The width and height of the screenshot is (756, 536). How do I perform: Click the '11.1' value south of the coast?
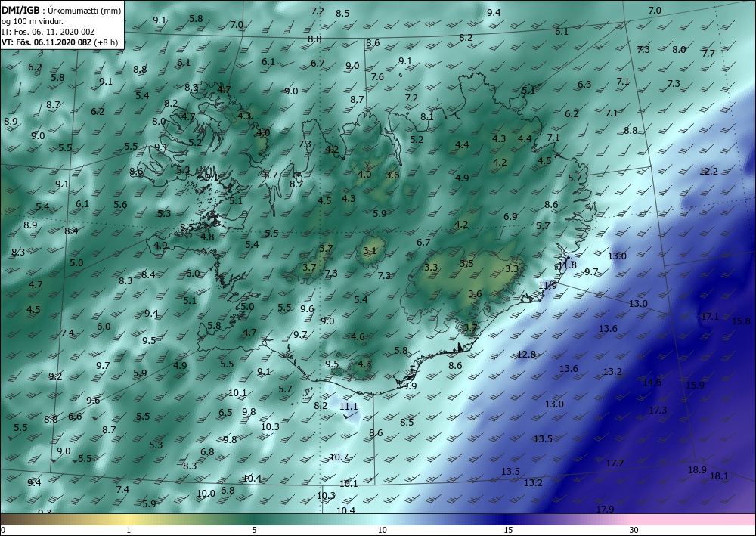click(349, 406)
